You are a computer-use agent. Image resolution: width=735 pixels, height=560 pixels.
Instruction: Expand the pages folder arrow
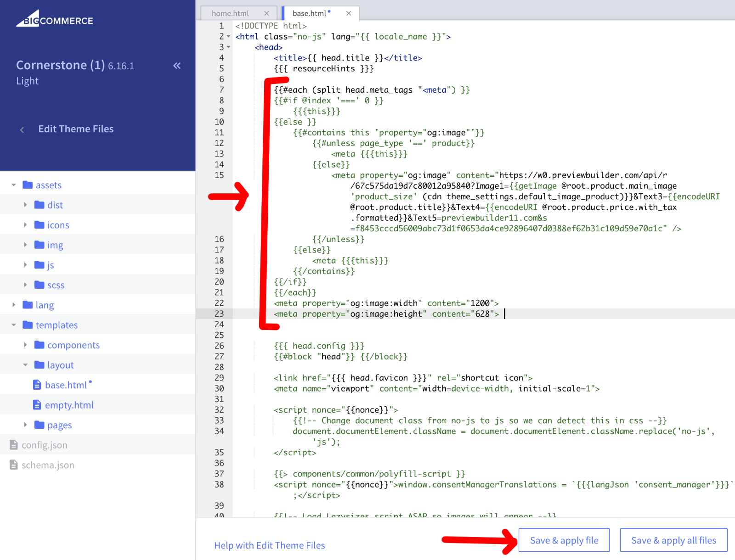(x=25, y=425)
